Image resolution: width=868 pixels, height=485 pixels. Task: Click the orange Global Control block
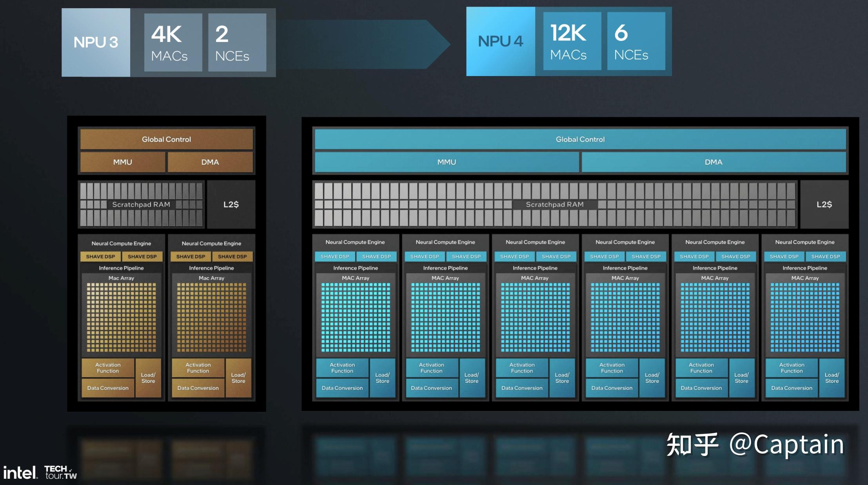point(166,139)
